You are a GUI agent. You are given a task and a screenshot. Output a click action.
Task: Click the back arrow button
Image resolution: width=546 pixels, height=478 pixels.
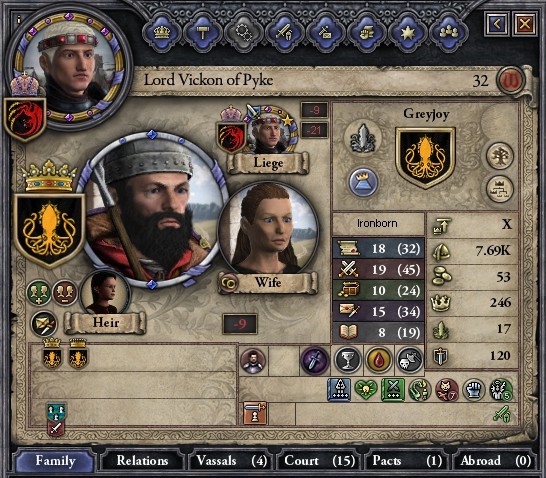point(497,24)
